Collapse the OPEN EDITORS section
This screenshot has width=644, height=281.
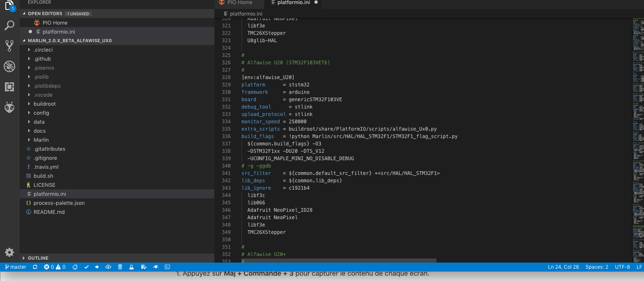pos(45,14)
